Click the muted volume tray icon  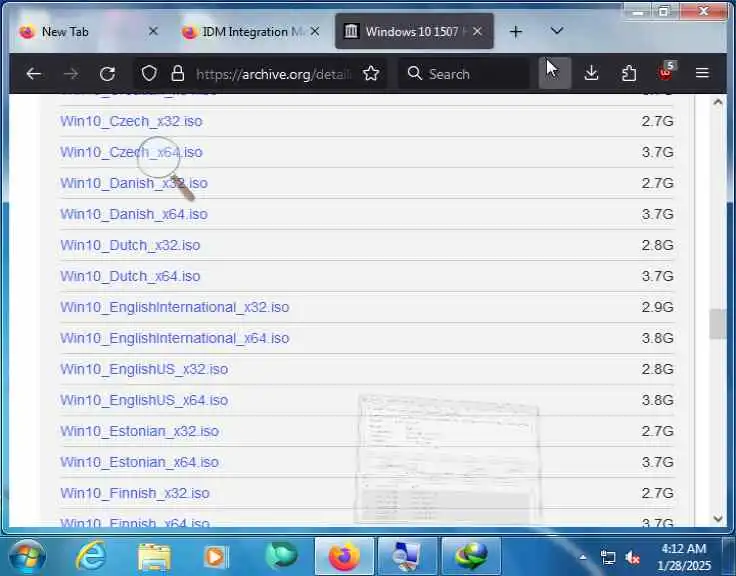click(x=633, y=558)
